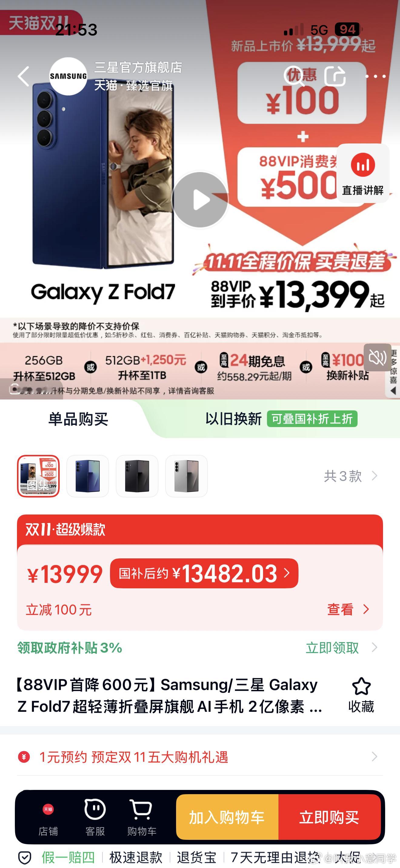Favorite the product with 收藏 star
The image size is (400, 868).
pyautogui.click(x=361, y=695)
